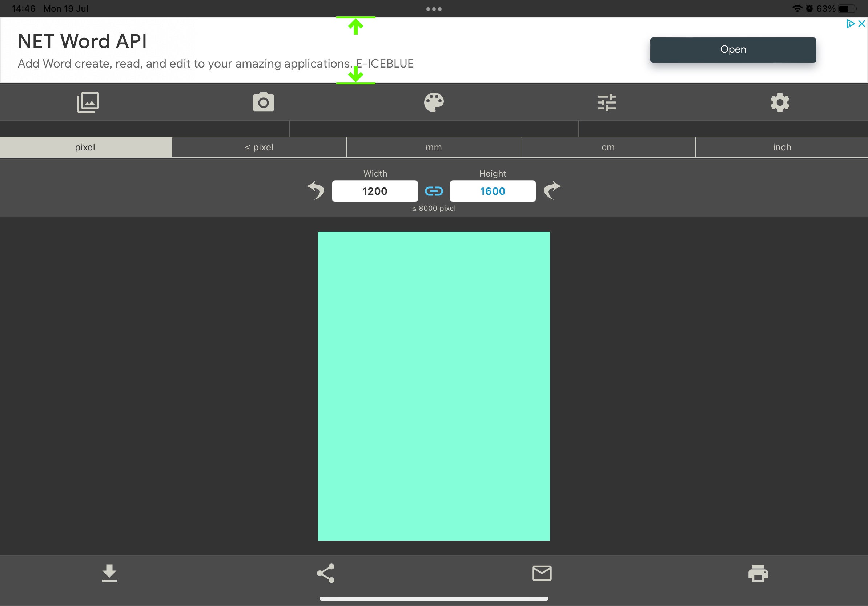The width and height of the screenshot is (868, 606).
Task: Tap the turquoise image preview
Action: 434,386
